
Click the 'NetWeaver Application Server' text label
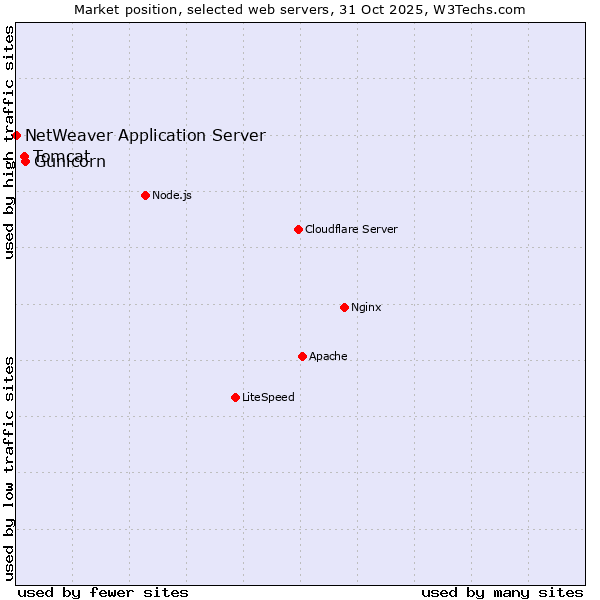coord(145,135)
